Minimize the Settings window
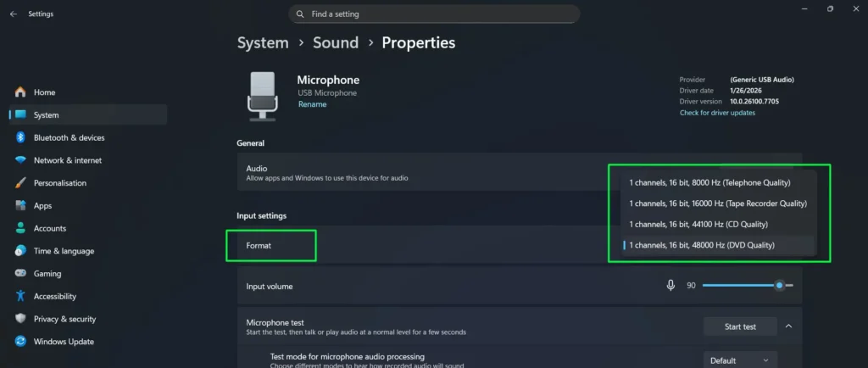 804,8
